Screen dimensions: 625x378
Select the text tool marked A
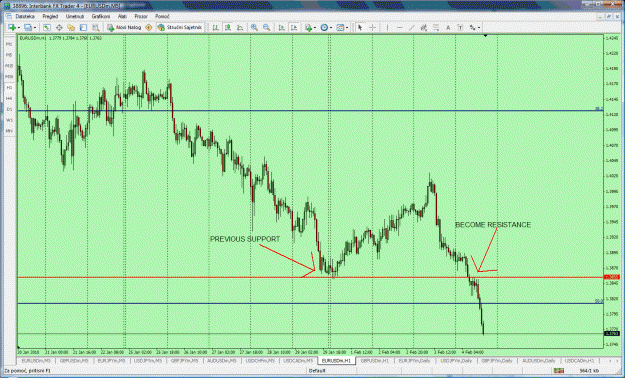tap(448, 28)
